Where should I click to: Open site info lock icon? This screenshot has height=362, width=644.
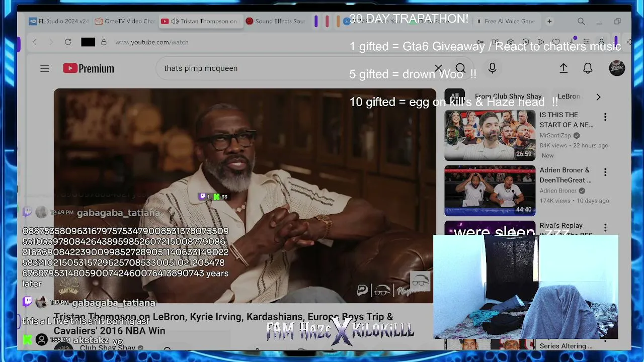104,42
